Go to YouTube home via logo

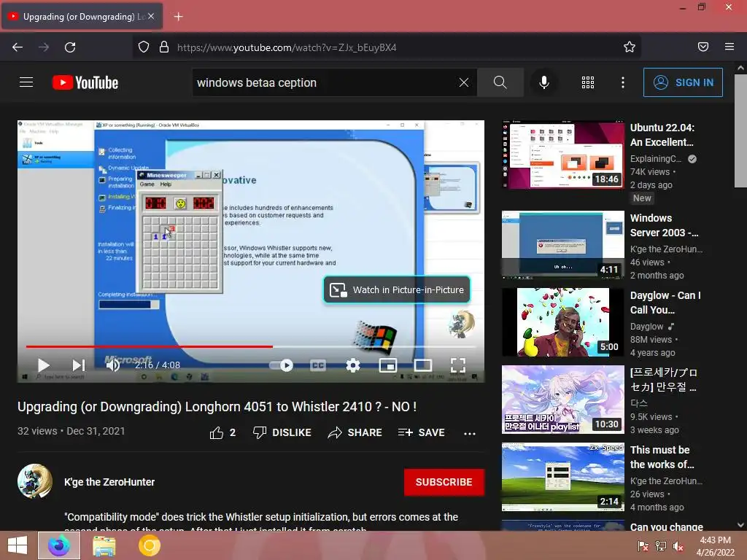click(85, 82)
